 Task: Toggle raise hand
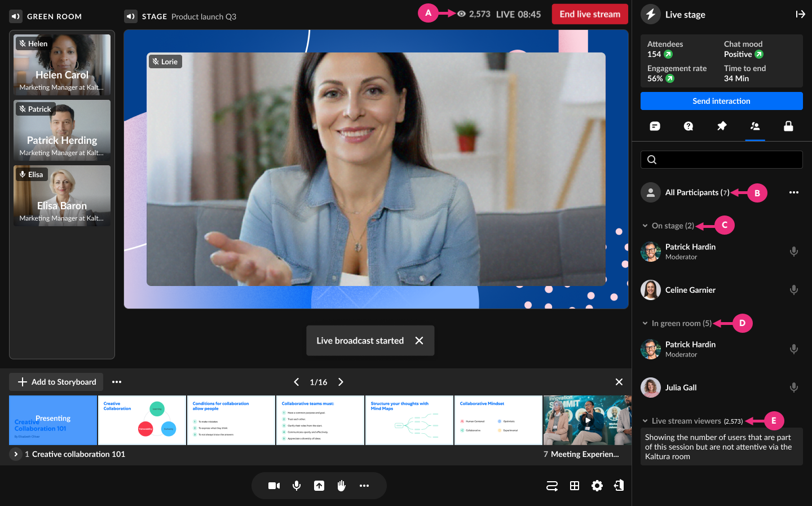click(342, 486)
